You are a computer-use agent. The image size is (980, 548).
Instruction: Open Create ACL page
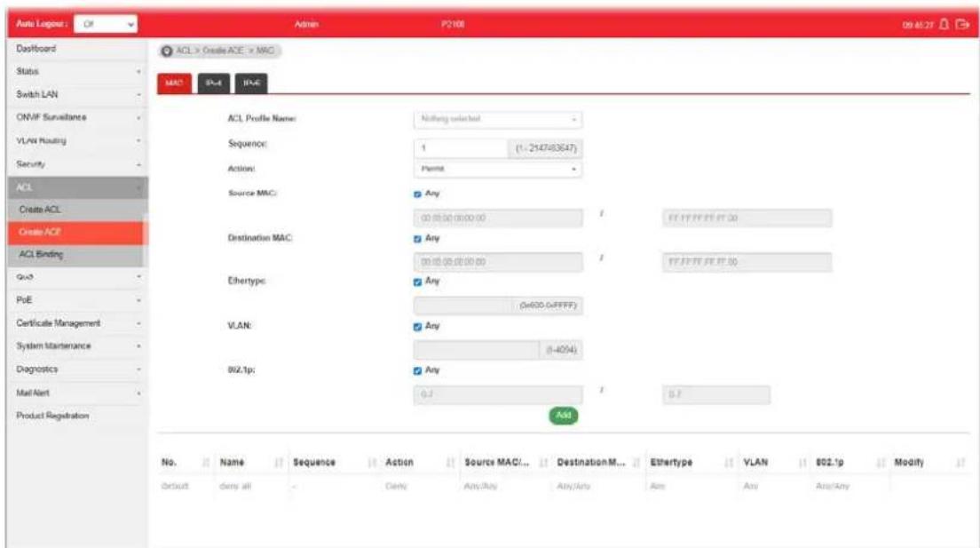click(77, 210)
